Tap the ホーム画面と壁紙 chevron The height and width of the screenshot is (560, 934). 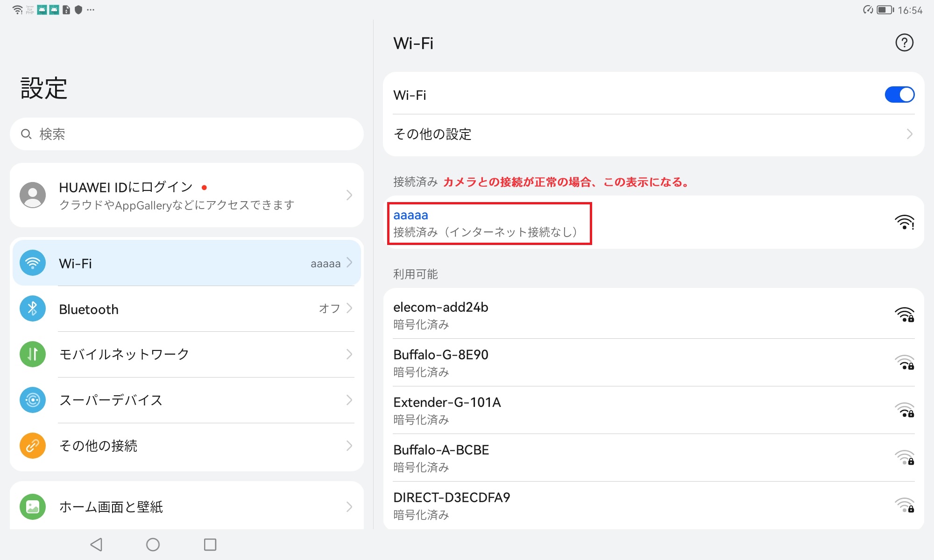coord(349,507)
